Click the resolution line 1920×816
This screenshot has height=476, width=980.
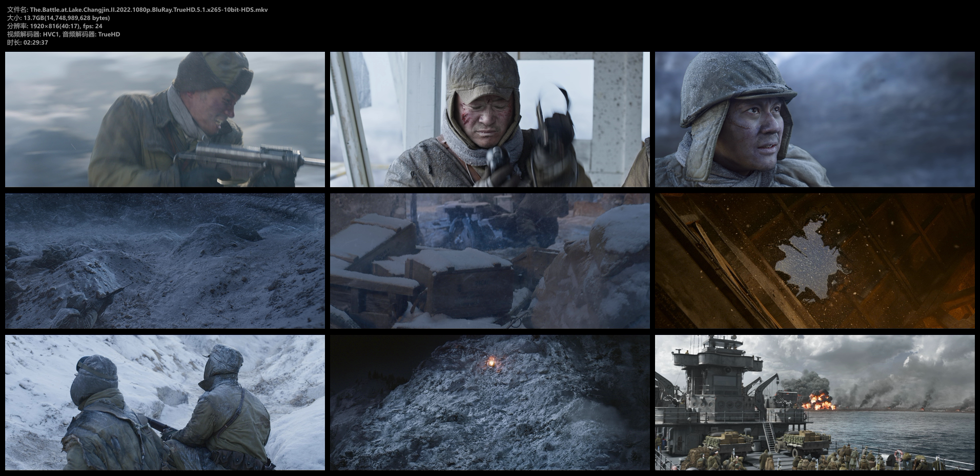[x=55, y=26]
